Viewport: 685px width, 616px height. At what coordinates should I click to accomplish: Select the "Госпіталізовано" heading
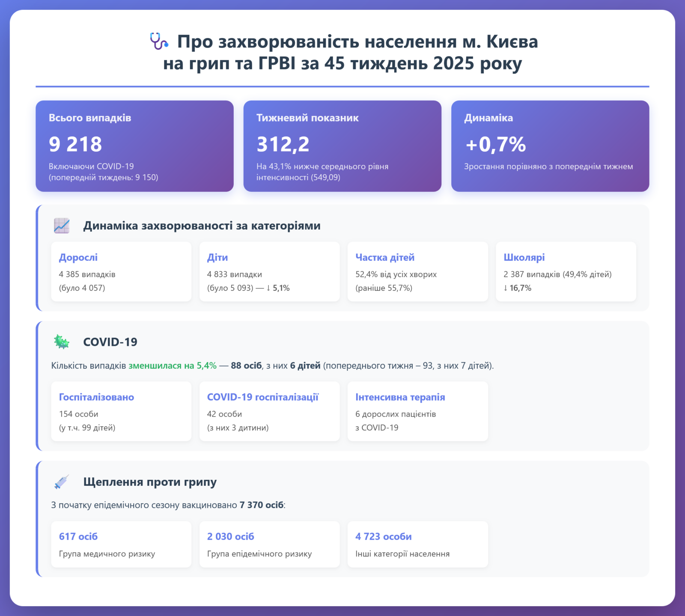tap(96, 397)
